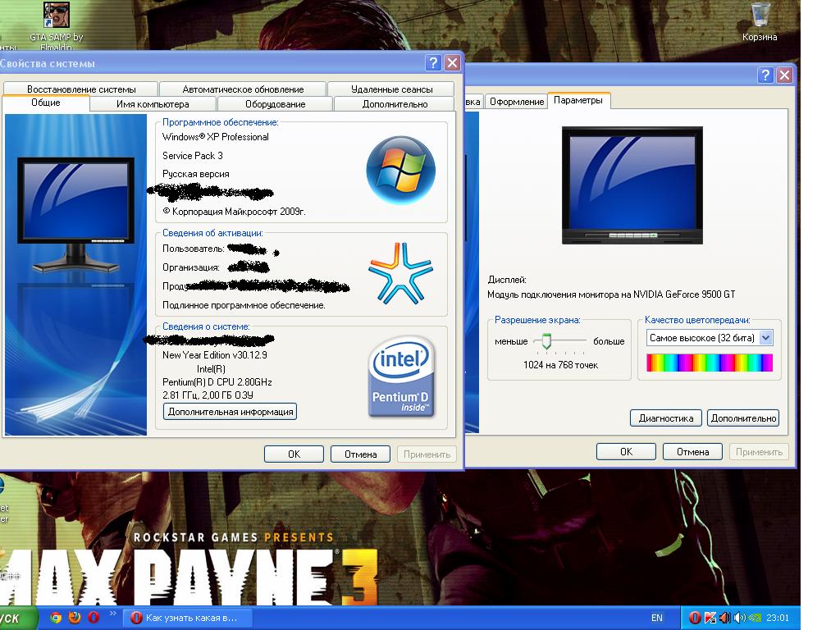The width and height of the screenshot is (840, 630).
Task: Click the Pentium(R) D CPU 2.80GHz text
Action: [217, 382]
